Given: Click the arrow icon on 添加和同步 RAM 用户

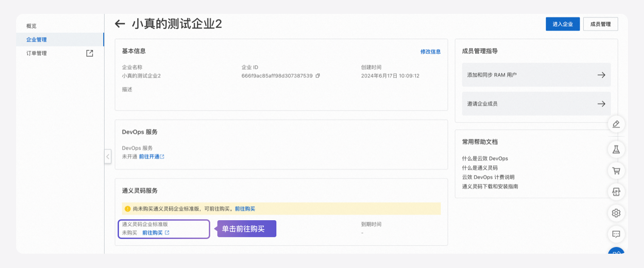Looking at the screenshot, I should tap(601, 75).
